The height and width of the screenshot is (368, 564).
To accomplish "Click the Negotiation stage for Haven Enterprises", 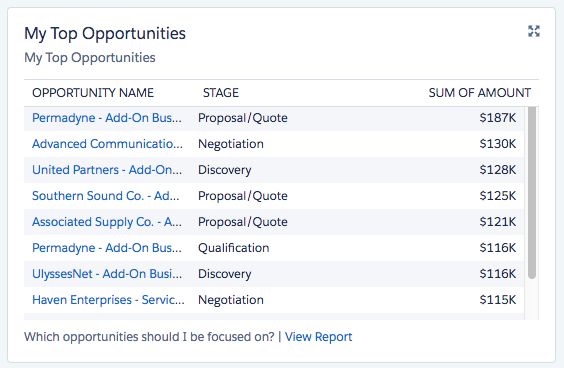I will click(231, 300).
